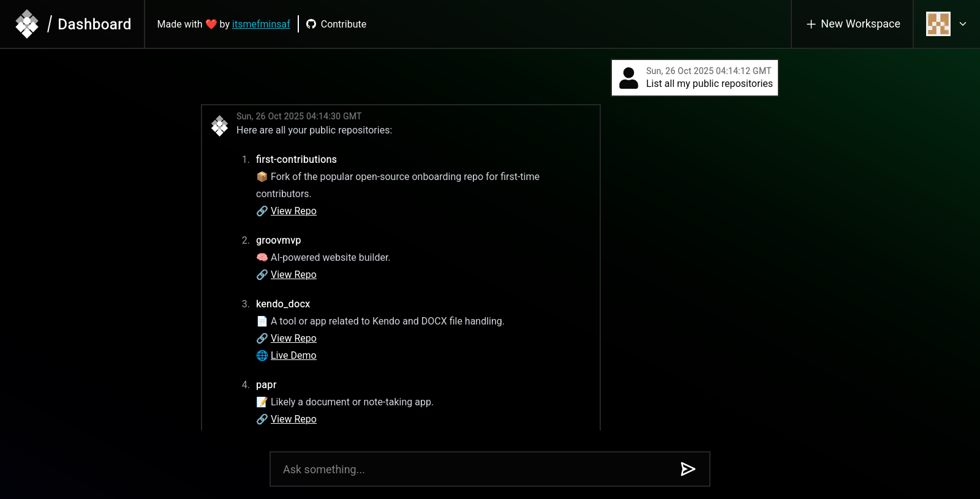The image size is (980, 499).
Task: Open the Dashboard page title
Action: 94,24
